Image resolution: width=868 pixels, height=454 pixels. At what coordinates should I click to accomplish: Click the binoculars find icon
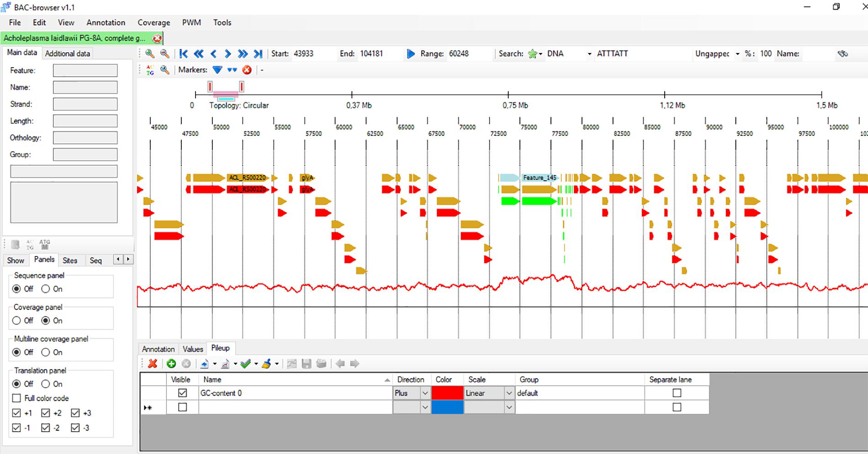coord(843,53)
